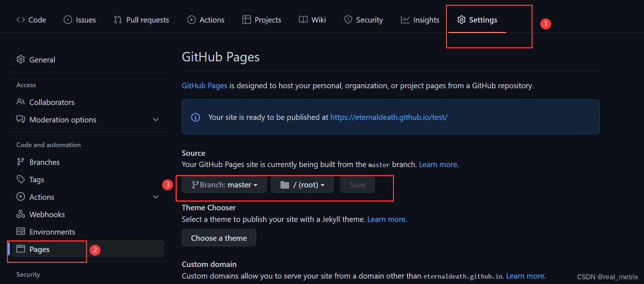Open the Branch: master dropdown

coord(224,184)
